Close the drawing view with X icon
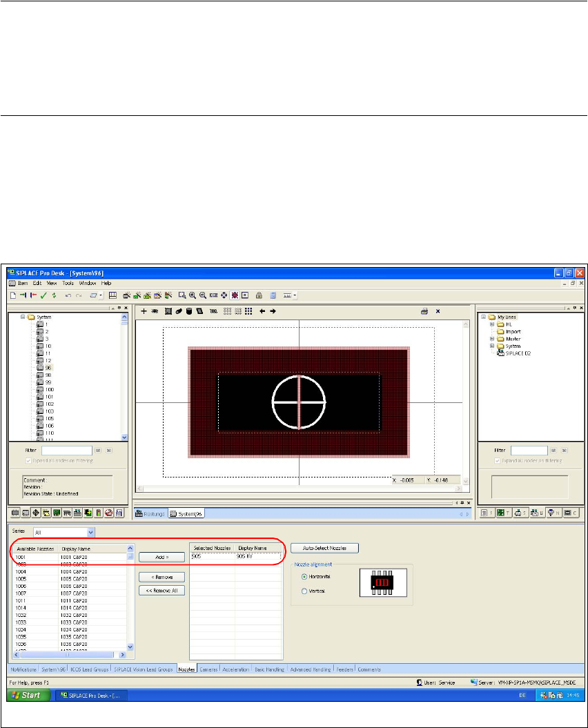588x728 pixels. coord(438,311)
